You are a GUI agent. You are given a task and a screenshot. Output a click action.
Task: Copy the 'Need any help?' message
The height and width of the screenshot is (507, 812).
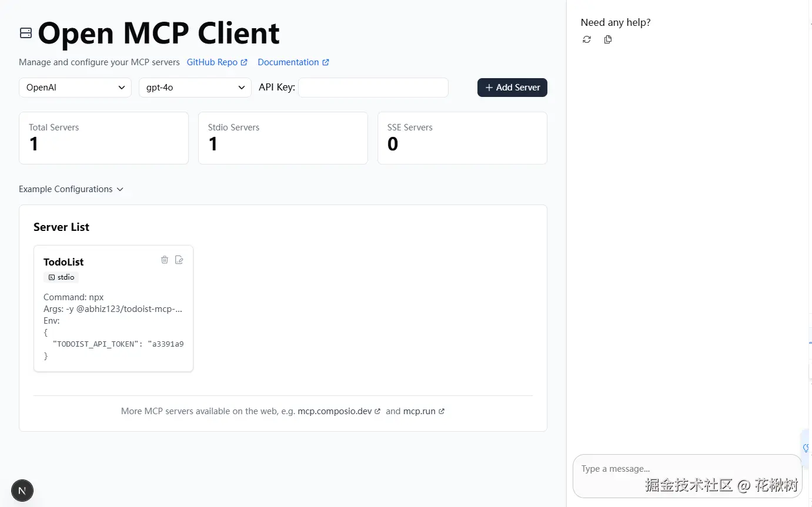coord(608,39)
